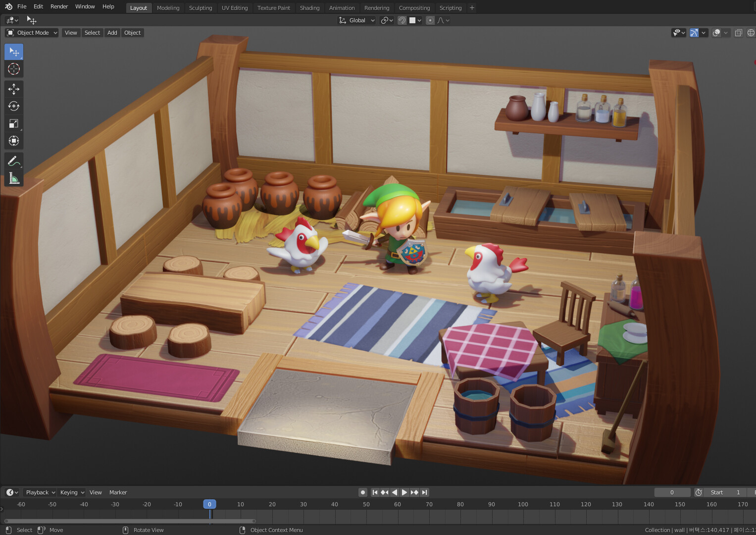Switch to the Shading workspace tab
Image resolution: width=756 pixels, height=535 pixels.
pyautogui.click(x=310, y=8)
